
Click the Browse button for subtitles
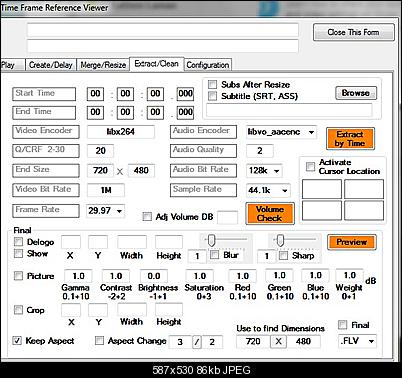pos(356,93)
